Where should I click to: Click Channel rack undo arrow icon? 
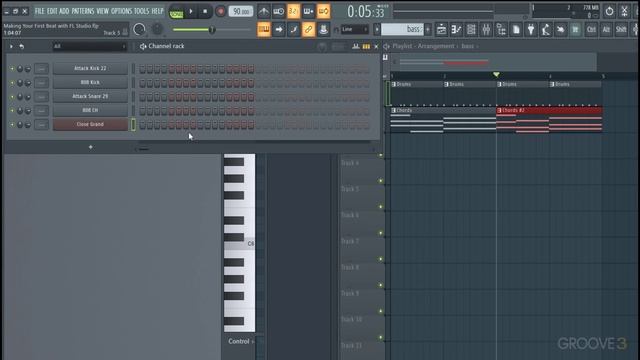point(22,47)
